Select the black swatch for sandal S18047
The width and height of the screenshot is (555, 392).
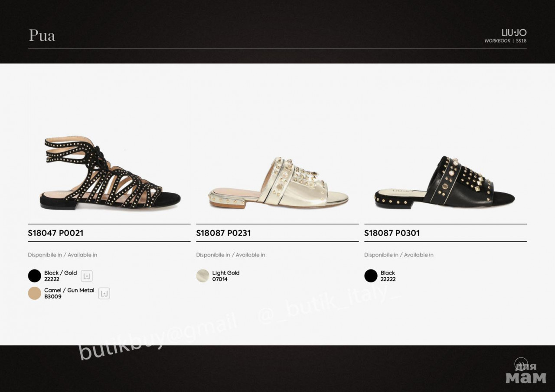click(x=35, y=276)
